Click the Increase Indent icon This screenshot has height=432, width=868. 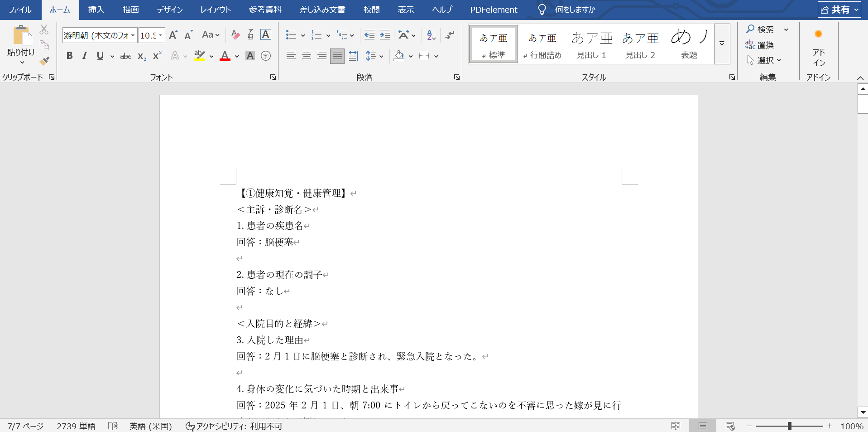(385, 35)
